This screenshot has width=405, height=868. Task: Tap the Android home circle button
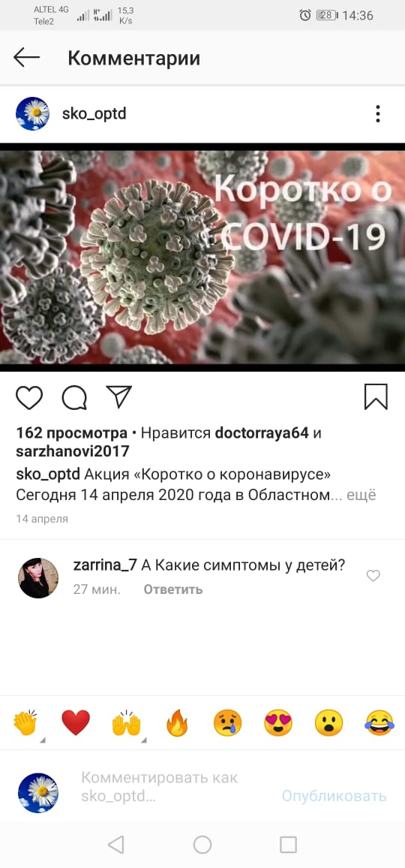(202, 845)
